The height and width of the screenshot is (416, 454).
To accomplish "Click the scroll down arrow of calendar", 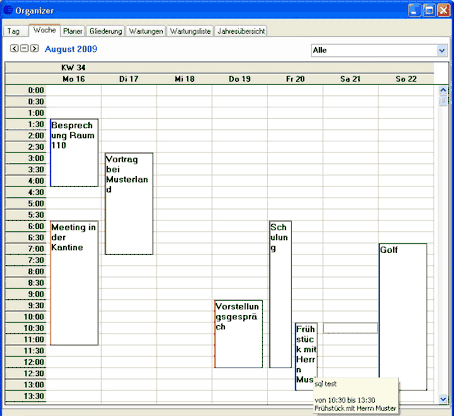I will coord(443,399).
